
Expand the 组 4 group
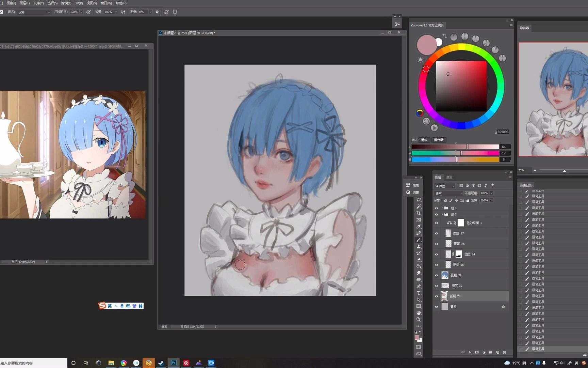(442, 208)
